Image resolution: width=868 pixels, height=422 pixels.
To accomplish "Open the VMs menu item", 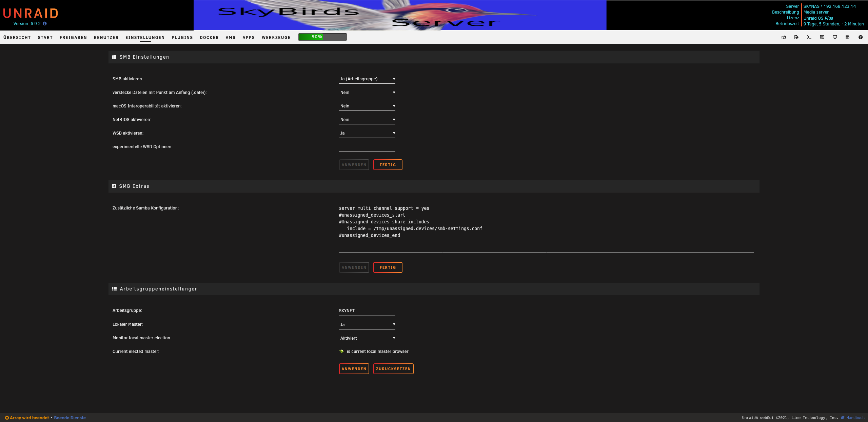I will [x=231, y=38].
